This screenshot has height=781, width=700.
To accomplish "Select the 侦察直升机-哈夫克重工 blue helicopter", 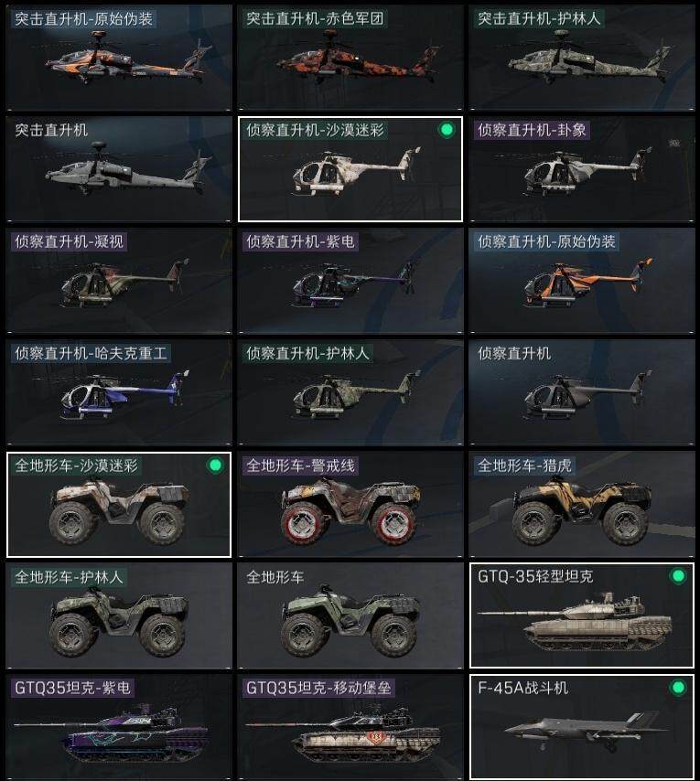I will (x=119, y=392).
